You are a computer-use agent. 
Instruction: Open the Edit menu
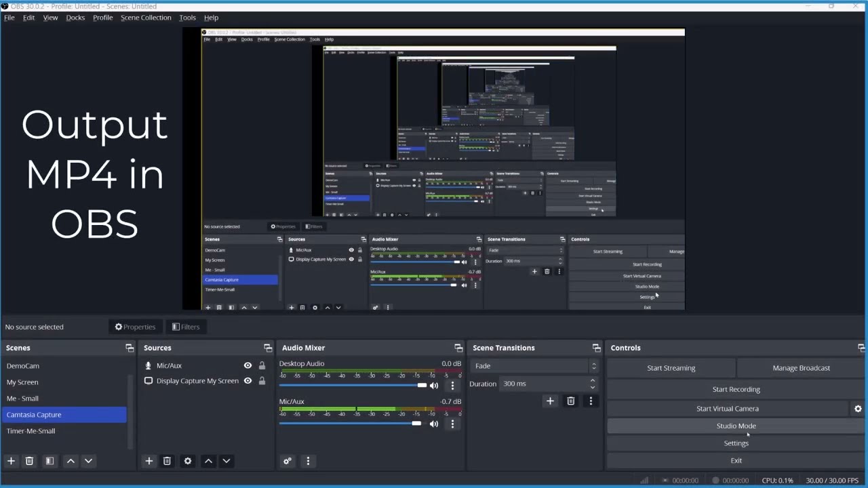click(28, 18)
